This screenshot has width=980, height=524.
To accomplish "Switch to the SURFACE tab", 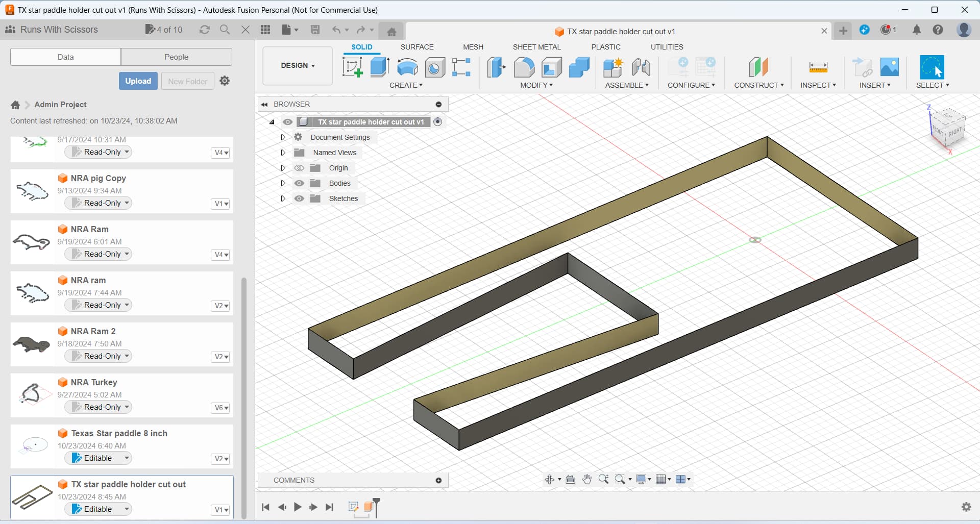I will tap(417, 47).
